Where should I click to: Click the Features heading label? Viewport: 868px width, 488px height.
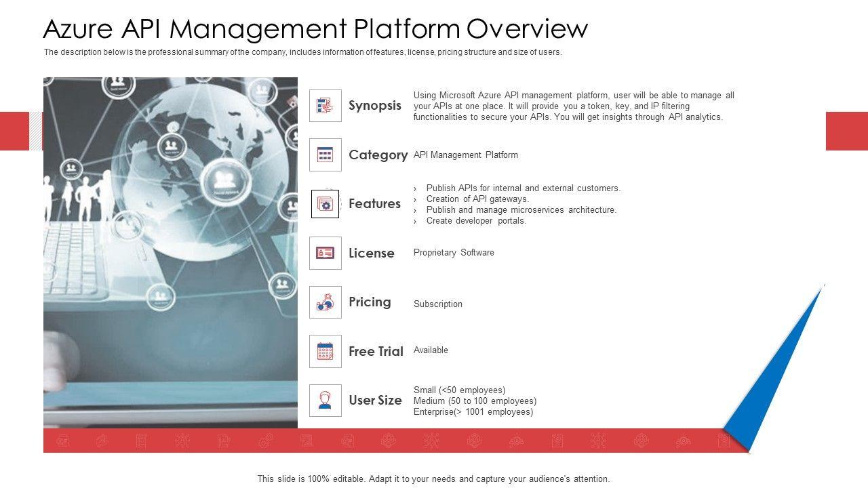[x=374, y=204]
